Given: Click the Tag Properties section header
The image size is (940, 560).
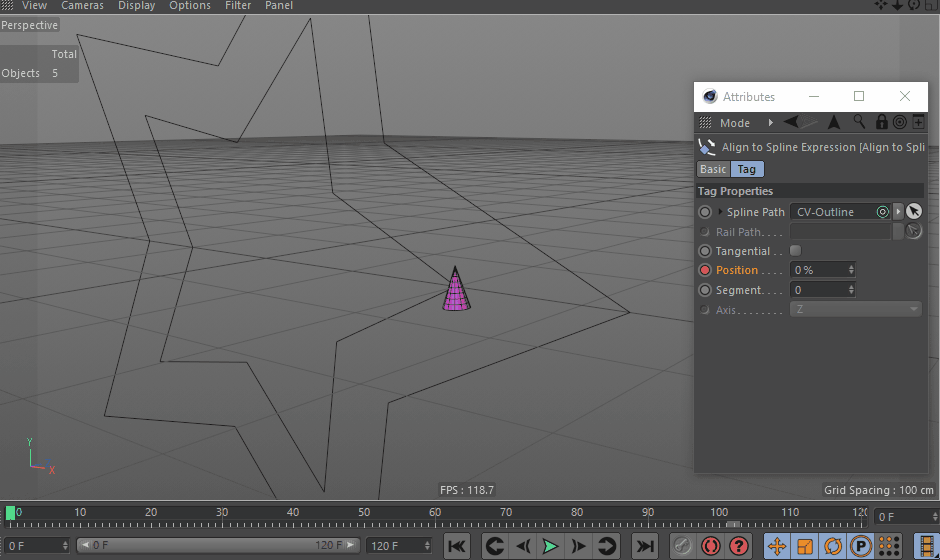Looking at the screenshot, I should (810, 191).
